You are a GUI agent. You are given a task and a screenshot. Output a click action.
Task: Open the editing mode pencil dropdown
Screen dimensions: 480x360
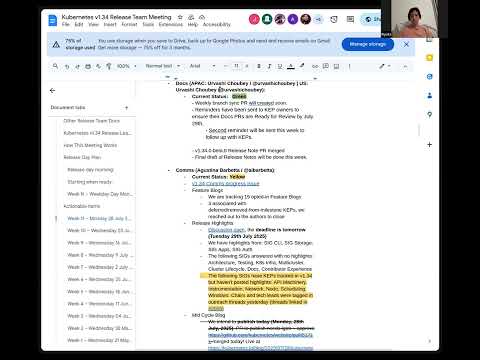click(384, 66)
